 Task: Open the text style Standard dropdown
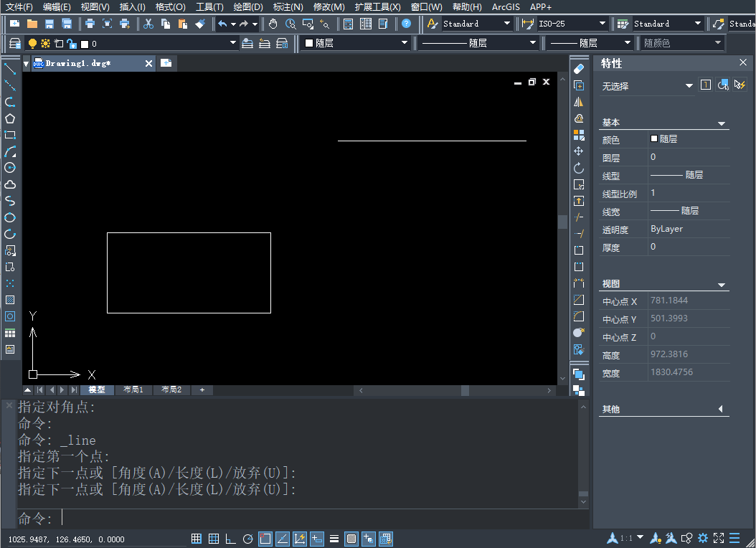pyautogui.click(x=476, y=24)
